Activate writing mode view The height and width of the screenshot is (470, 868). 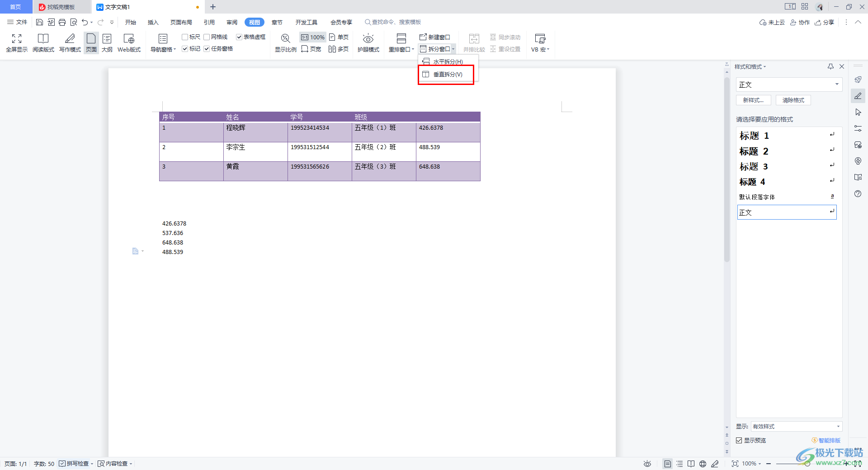pyautogui.click(x=70, y=43)
